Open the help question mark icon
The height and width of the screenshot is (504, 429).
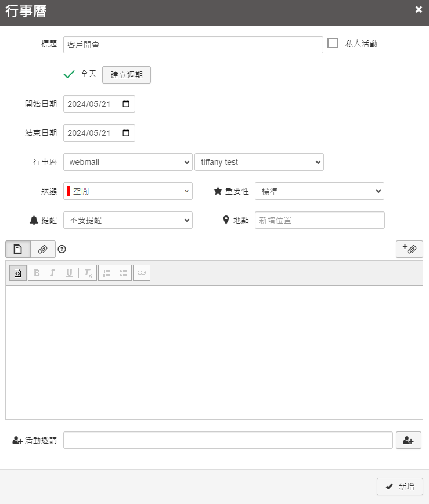point(62,249)
